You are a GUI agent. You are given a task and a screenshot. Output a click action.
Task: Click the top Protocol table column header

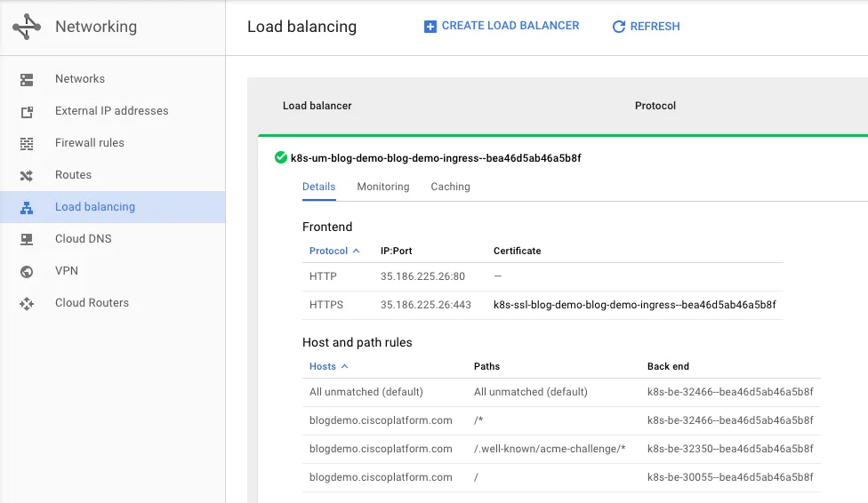point(655,106)
